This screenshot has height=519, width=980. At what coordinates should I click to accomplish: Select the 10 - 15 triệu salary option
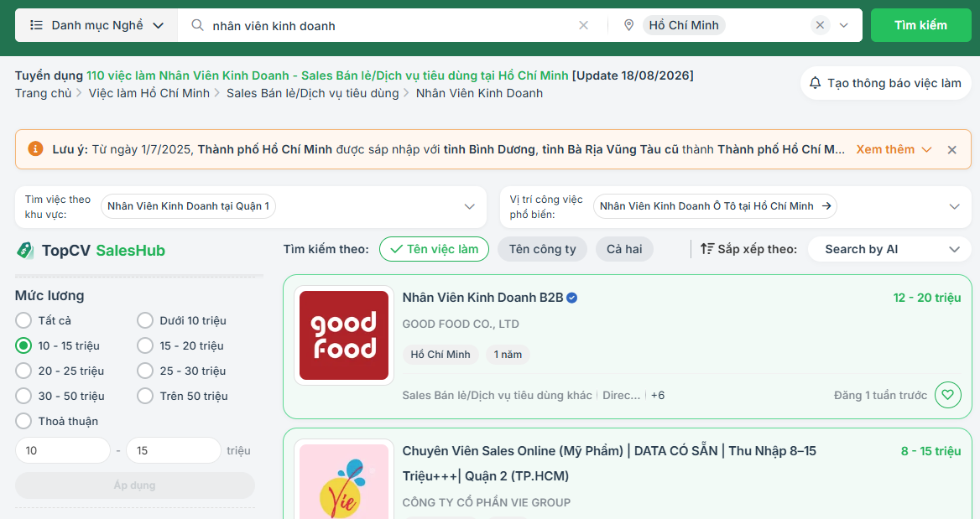(x=23, y=345)
